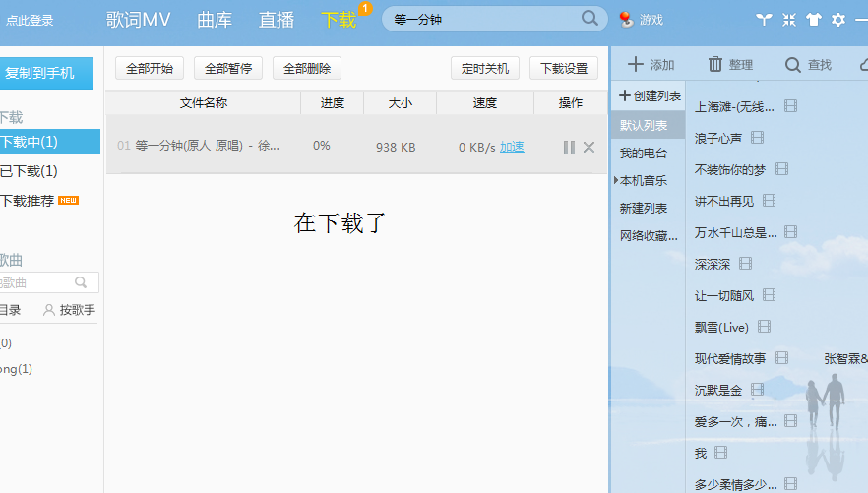Click the 全部暂停 button
This screenshot has height=493, width=868.
(228, 69)
